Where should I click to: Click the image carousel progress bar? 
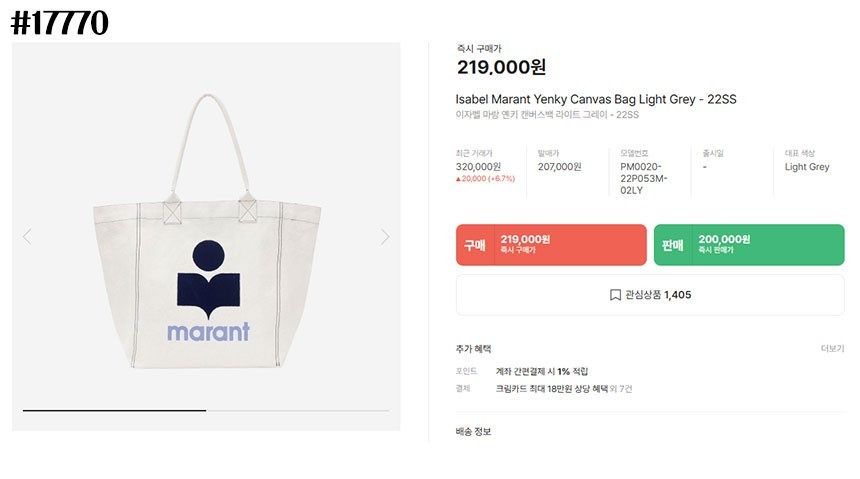coord(206,410)
